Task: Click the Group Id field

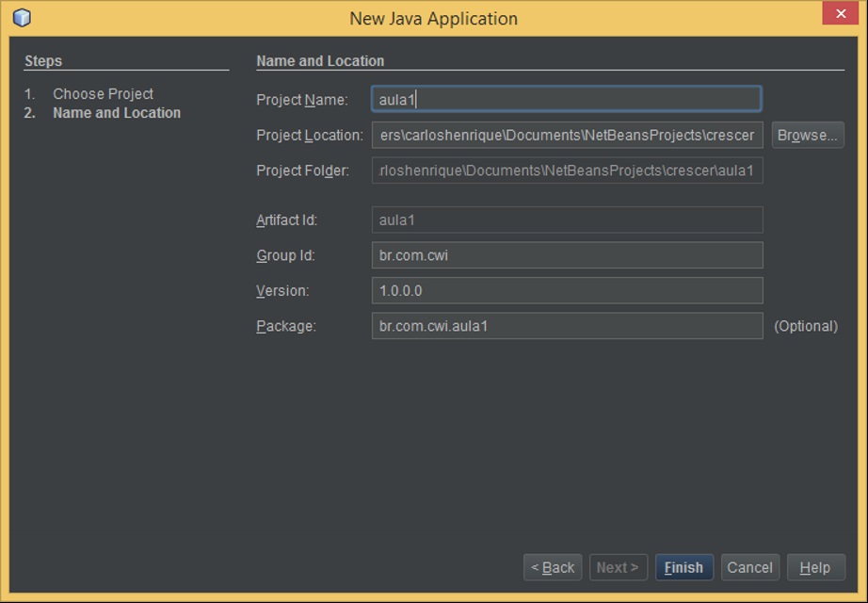Action: click(568, 255)
